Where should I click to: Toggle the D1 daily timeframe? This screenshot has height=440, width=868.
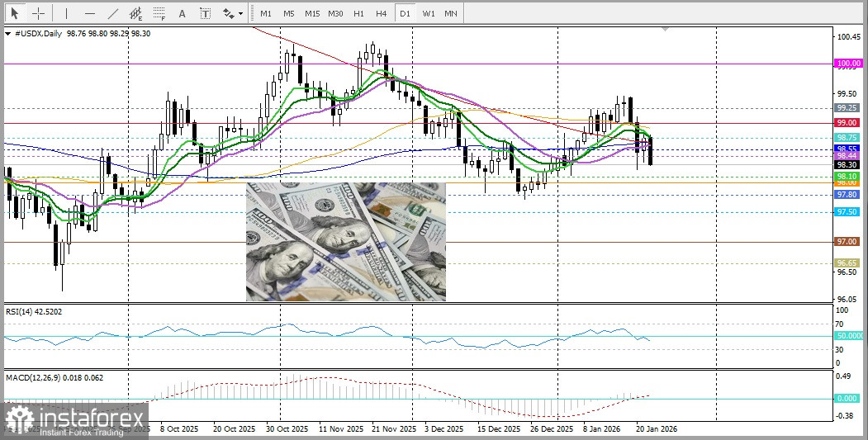coord(405,13)
